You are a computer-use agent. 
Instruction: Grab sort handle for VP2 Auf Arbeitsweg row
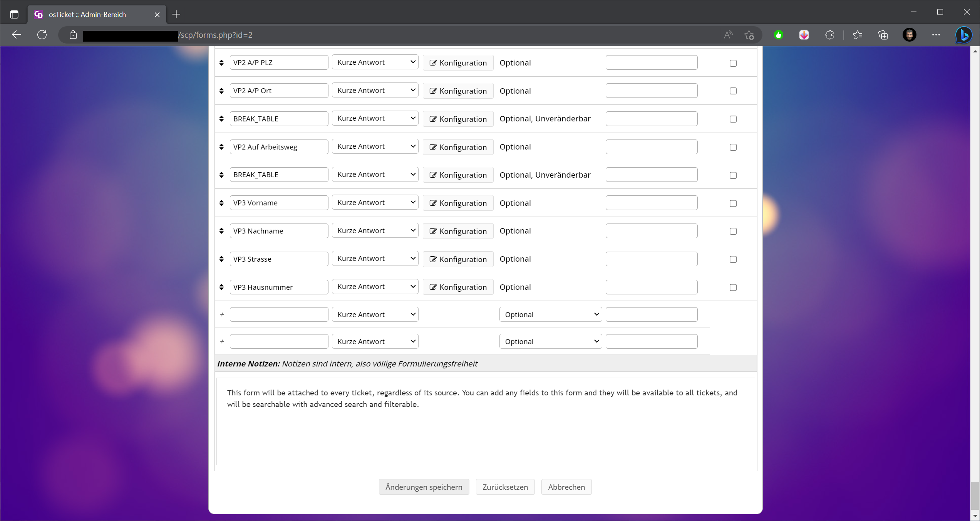click(x=221, y=147)
